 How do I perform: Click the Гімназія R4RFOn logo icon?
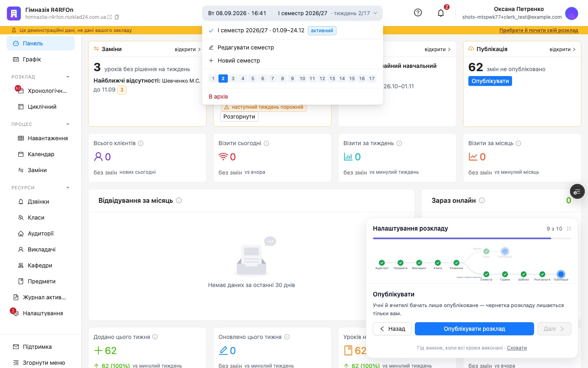[x=14, y=13]
